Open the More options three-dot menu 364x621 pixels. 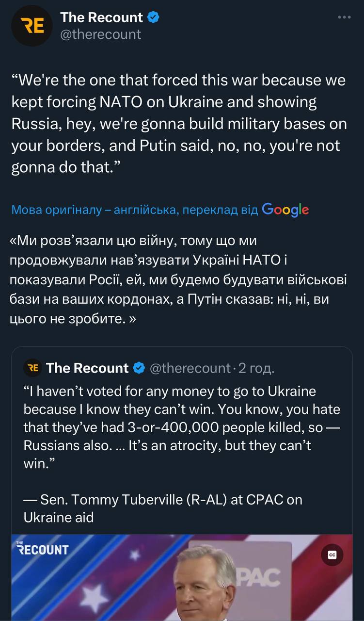(x=344, y=17)
